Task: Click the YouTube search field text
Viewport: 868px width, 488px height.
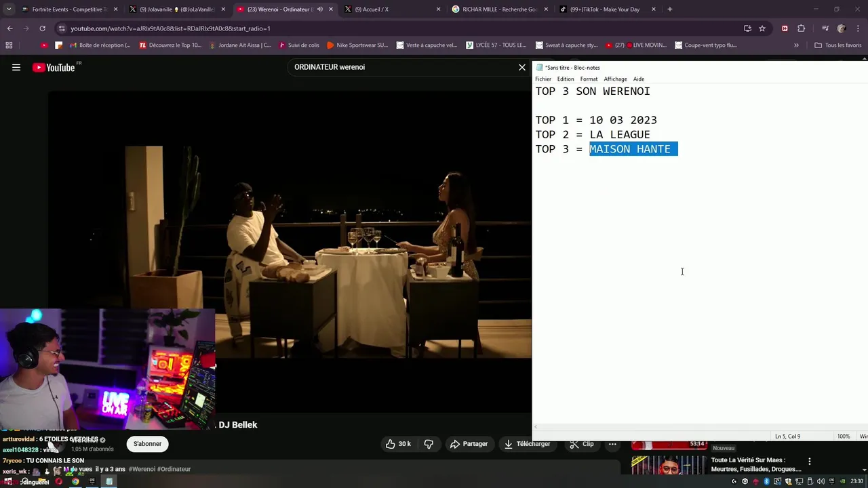Action: [330, 67]
